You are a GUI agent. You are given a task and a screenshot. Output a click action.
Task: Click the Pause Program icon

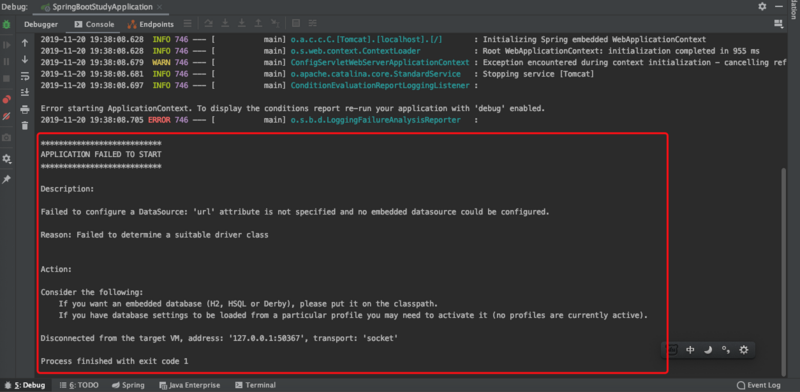(x=7, y=61)
